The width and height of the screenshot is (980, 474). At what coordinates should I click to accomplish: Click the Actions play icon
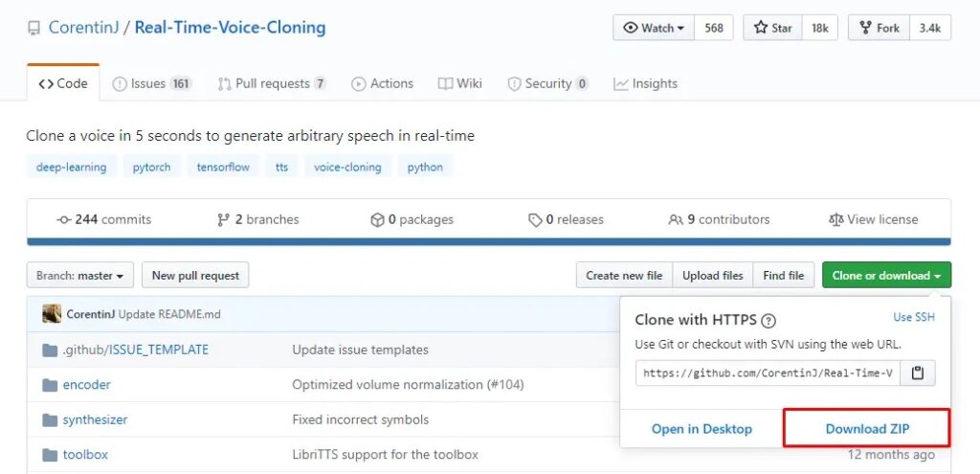(359, 84)
